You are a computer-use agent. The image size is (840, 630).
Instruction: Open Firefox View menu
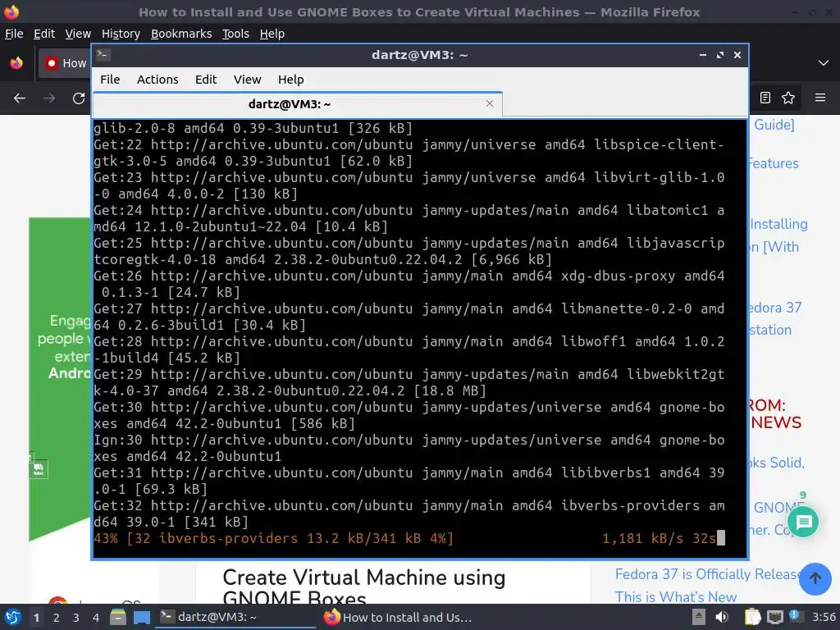click(78, 34)
